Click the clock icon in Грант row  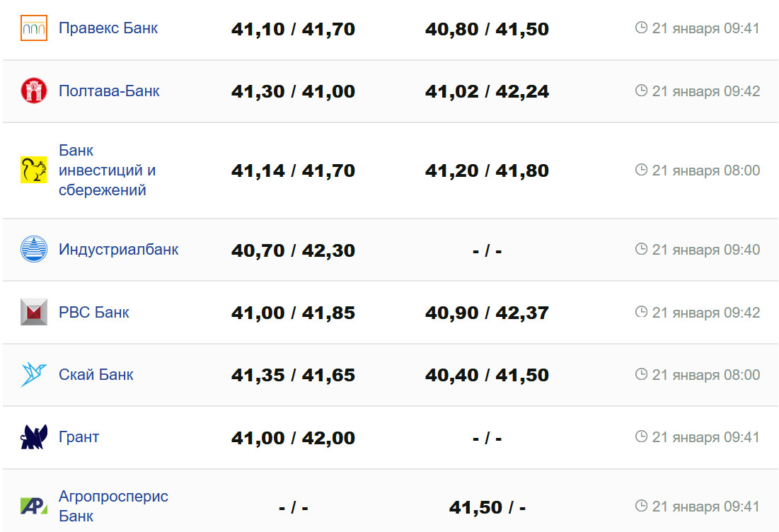(642, 436)
